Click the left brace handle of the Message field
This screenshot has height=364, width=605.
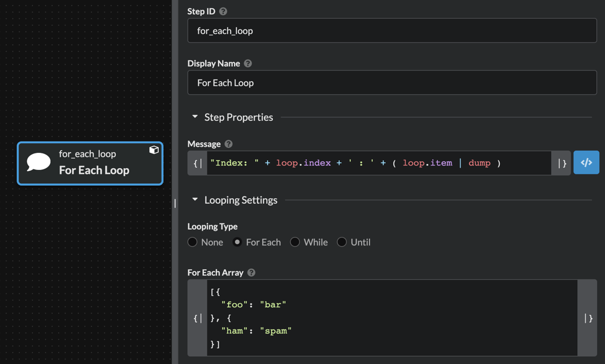coord(198,163)
